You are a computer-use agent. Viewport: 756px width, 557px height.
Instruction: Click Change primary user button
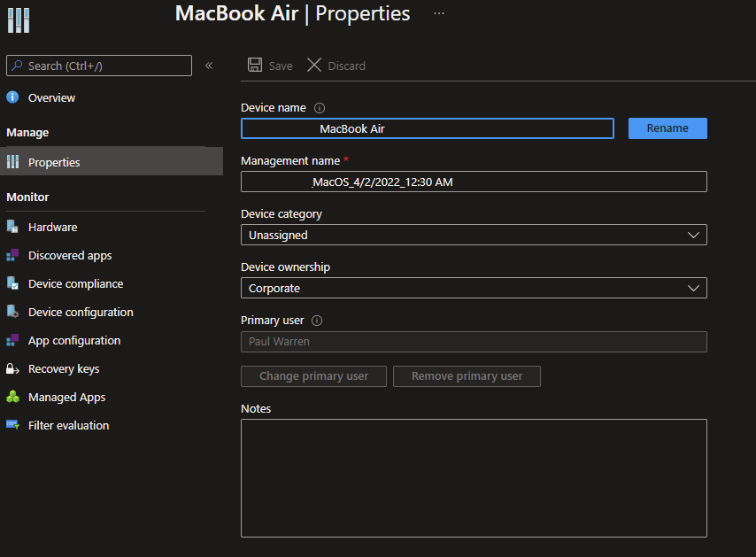[314, 376]
